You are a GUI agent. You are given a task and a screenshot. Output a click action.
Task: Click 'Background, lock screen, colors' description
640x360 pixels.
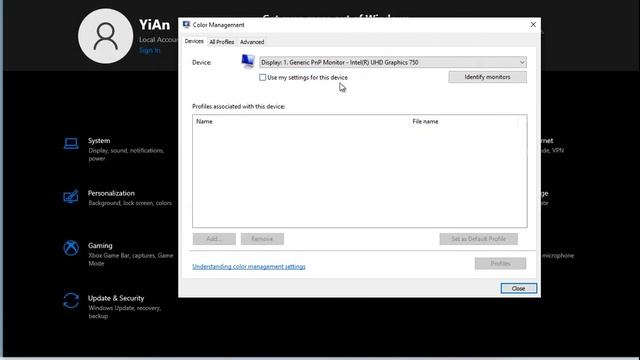click(x=130, y=203)
